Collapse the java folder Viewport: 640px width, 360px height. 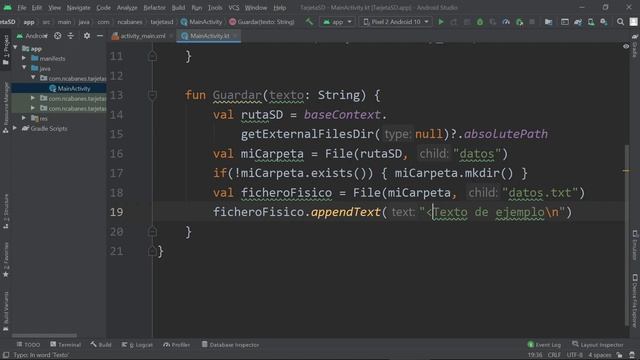point(24,68)
